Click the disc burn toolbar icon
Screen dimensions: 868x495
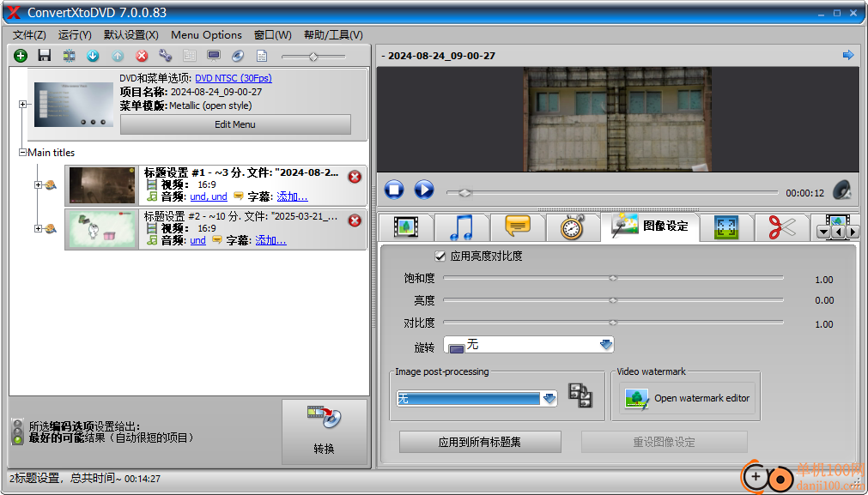pyautogui.click(x=238, y=55)
